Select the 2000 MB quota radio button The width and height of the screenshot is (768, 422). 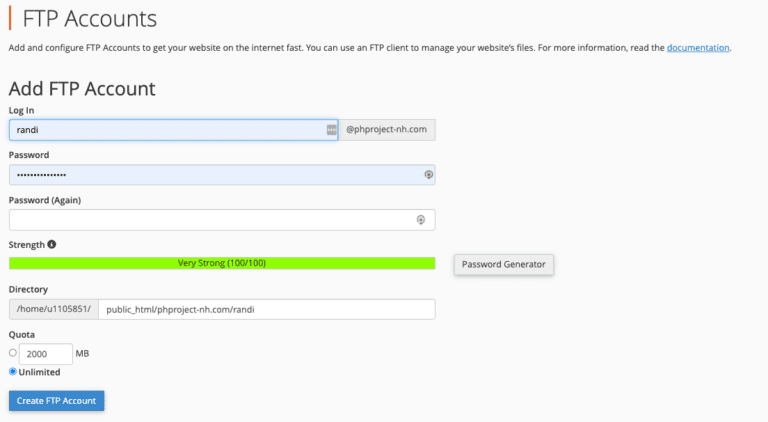(x=13, y=352)
